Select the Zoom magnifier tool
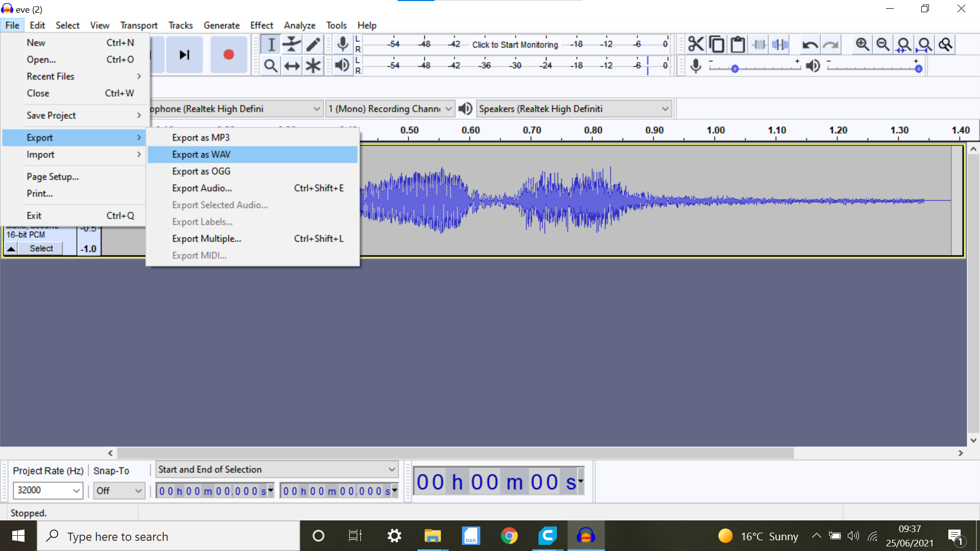The image size is (980, 551). tap(271, 66)
